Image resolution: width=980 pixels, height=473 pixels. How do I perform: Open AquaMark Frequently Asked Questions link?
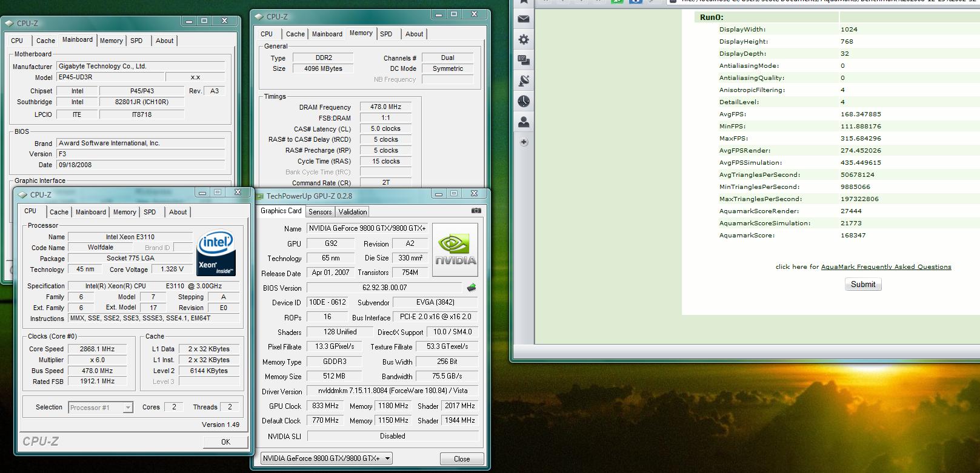click(886, 266)
